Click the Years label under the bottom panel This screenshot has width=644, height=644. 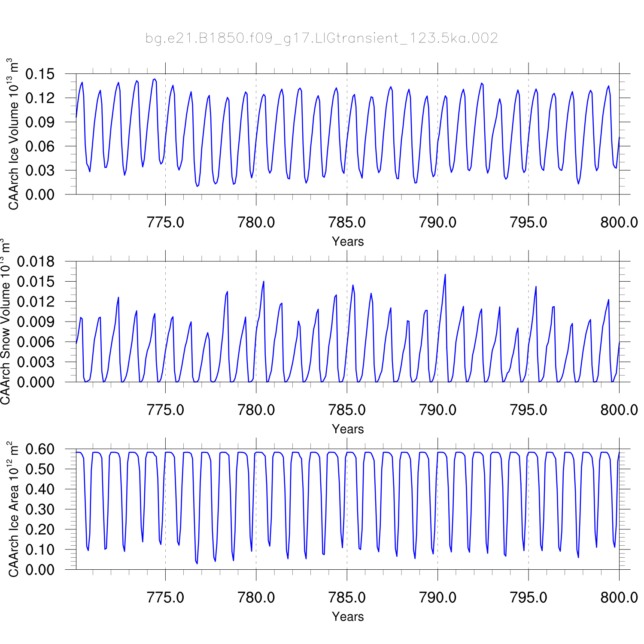point(348,617)
